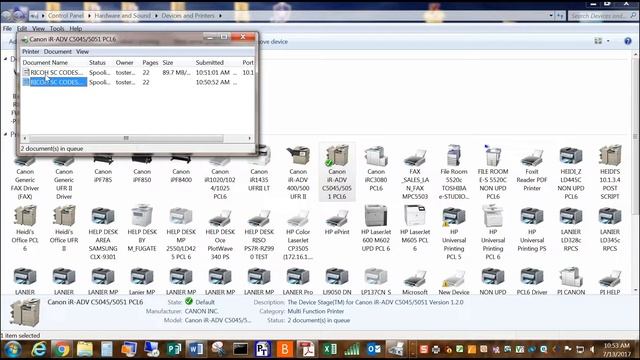Open the Document menu in the Canon queue window

click(58, 51)
